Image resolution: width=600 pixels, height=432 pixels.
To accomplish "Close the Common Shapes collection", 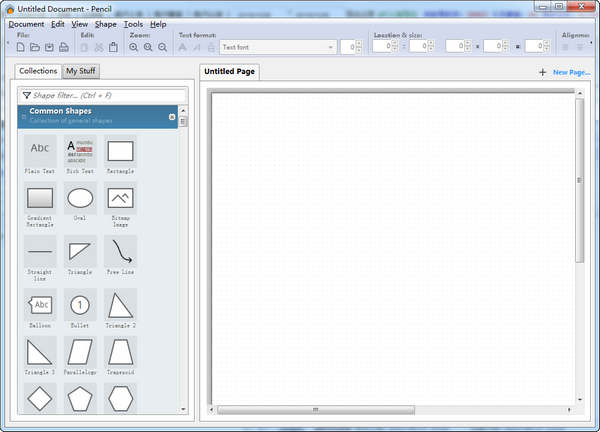I will click(x=172, y=117).
